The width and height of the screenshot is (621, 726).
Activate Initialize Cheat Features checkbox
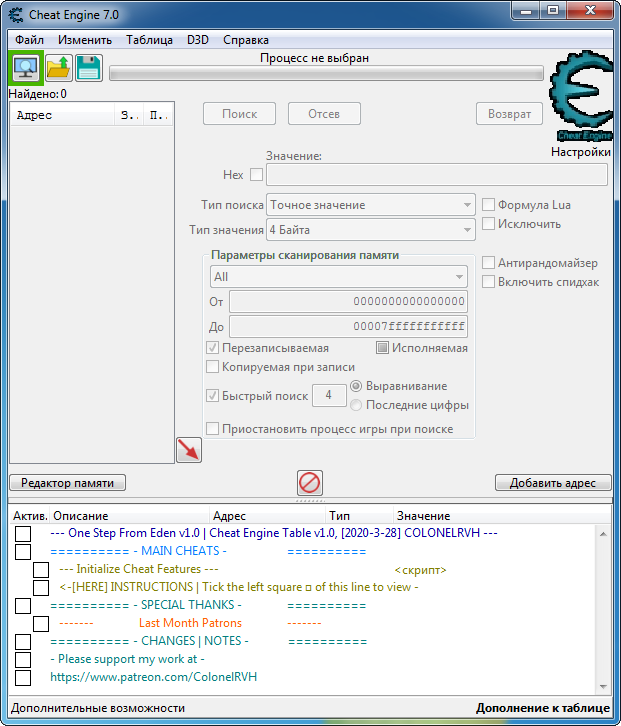pyautogui.click(x=41, y=570)
